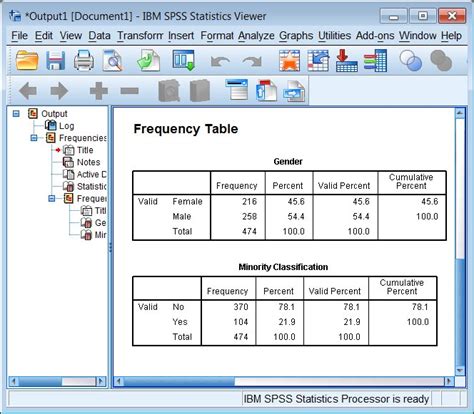Click the Go to Data star icon
Viewport: 474px width, 414px height.
289,61
